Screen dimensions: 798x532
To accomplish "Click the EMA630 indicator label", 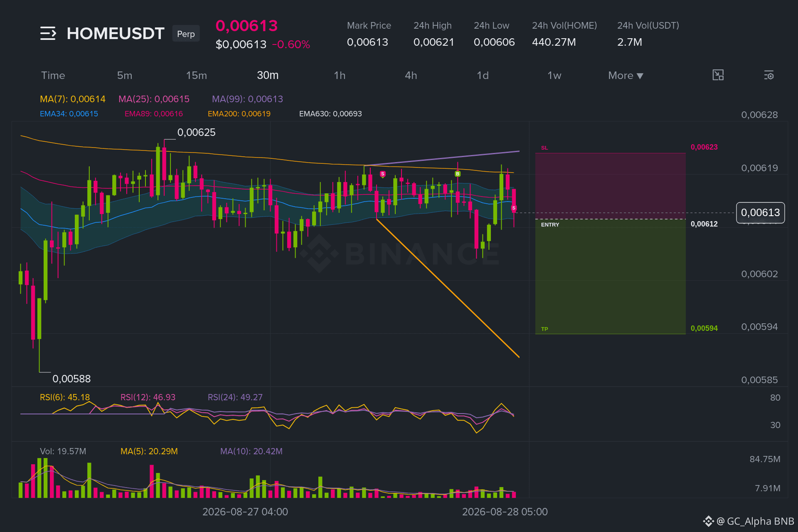I will (x=330, y=114).
